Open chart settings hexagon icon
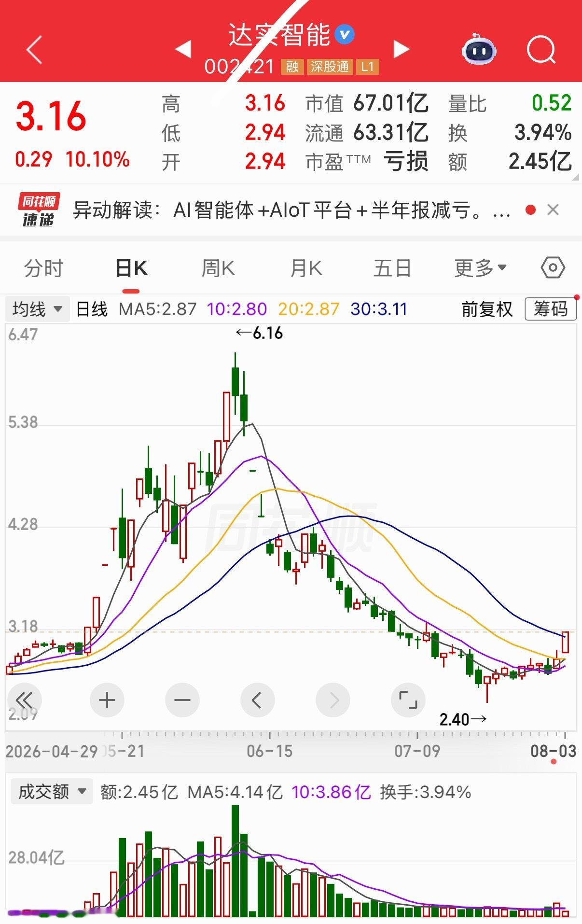Image resolution: width=582 pixels, height=924 pixels. (553, 267)
